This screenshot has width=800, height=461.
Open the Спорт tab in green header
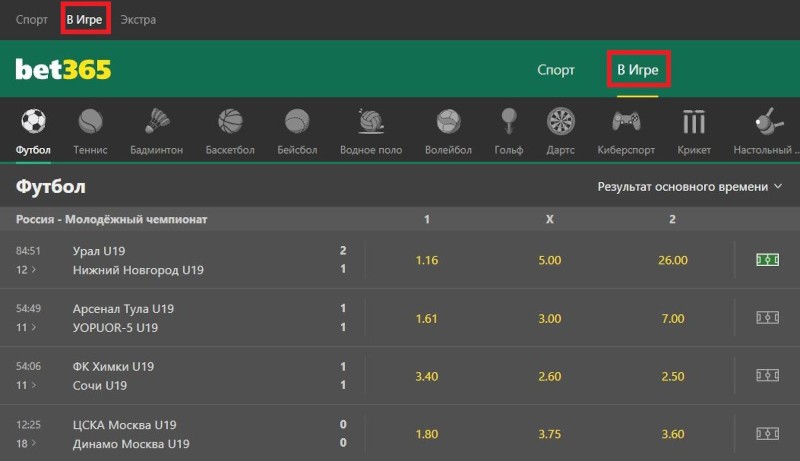click(x=556, y=70)
